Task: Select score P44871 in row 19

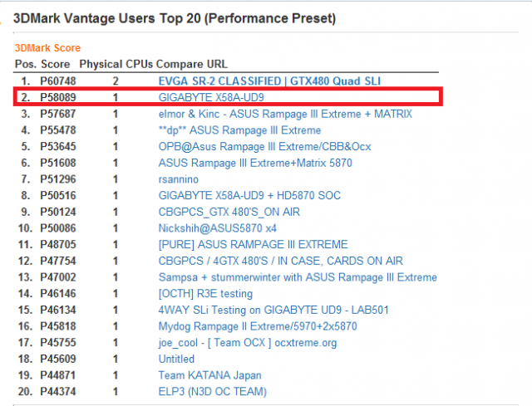Action: 58,375
